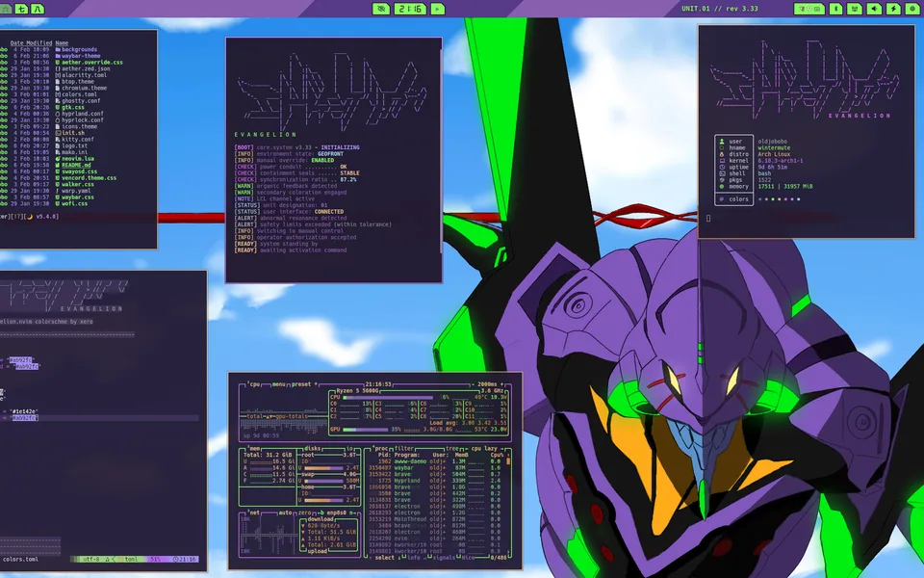This screenshot has height=578, width=924.
Task: Toggle btop lazy sorting option
Action: click(x=492, y=448)
